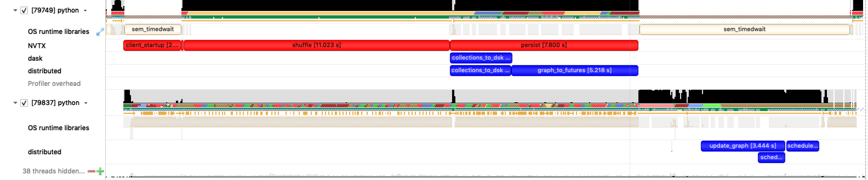Click the [79837] python process name
868x180 pixels.
point(55,103)
